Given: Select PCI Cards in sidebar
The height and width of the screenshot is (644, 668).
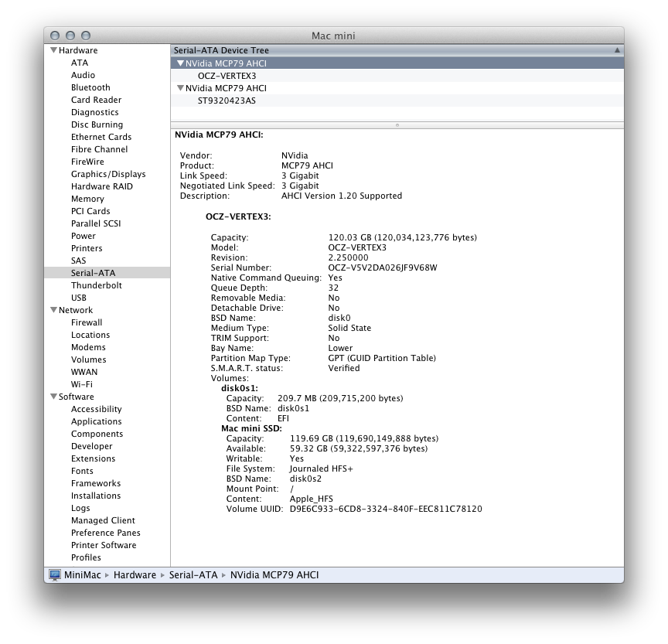Looking at the screenshot, I should tap(90, 211).
